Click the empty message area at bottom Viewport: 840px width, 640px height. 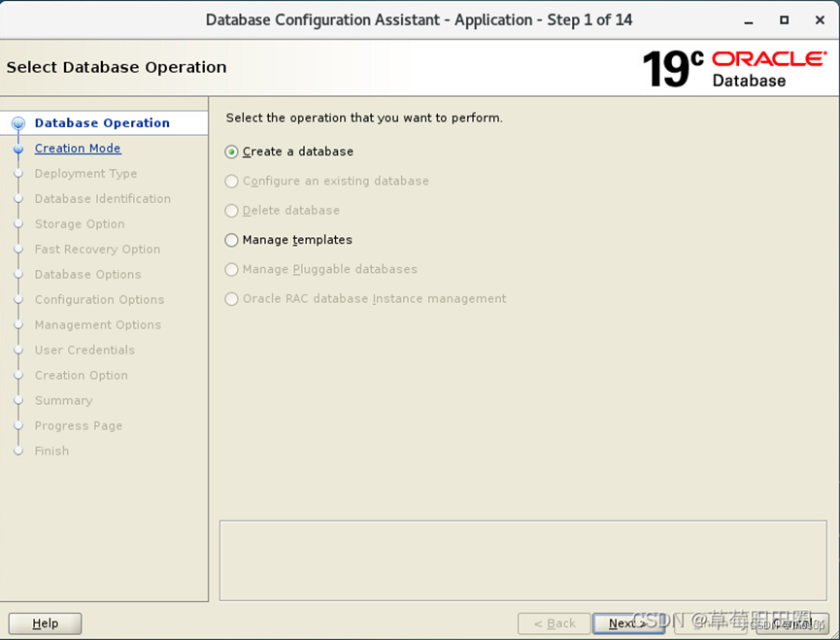point(523,560)
